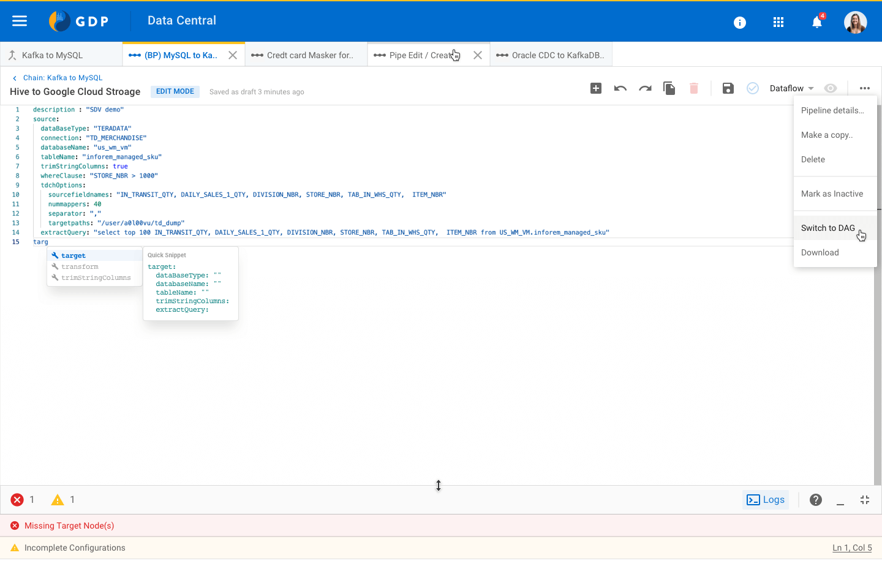The height and width of the screenshot is (588, 882).
Task: Open the apps grid icon in the header
Action: click(778, 21)
